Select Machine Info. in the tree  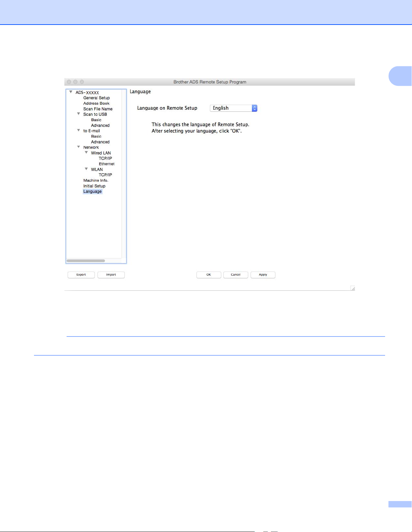tap(96, 180)
